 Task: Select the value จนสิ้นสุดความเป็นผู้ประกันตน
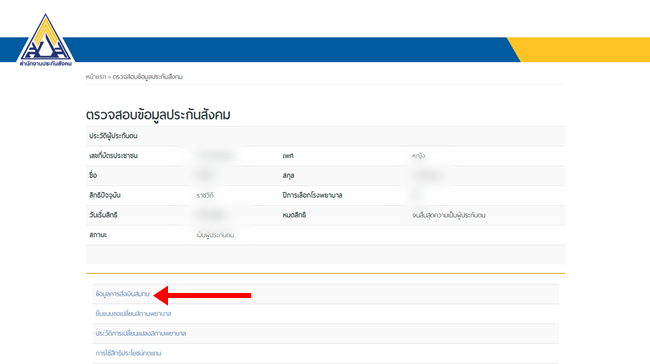pos(449,215)
